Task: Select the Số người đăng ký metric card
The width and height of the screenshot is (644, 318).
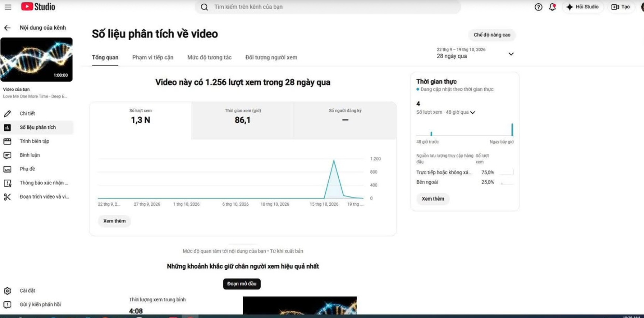Action: tap(345, 120)
